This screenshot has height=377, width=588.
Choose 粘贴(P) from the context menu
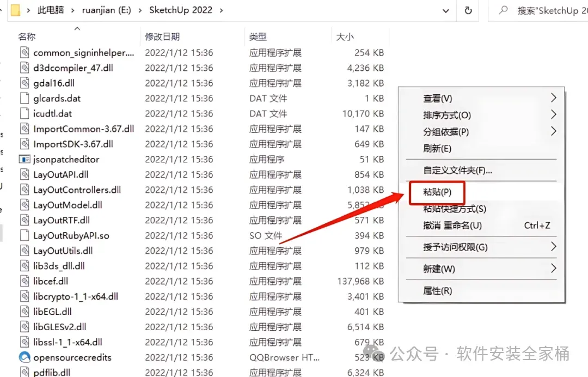click(x=437, y=192)
